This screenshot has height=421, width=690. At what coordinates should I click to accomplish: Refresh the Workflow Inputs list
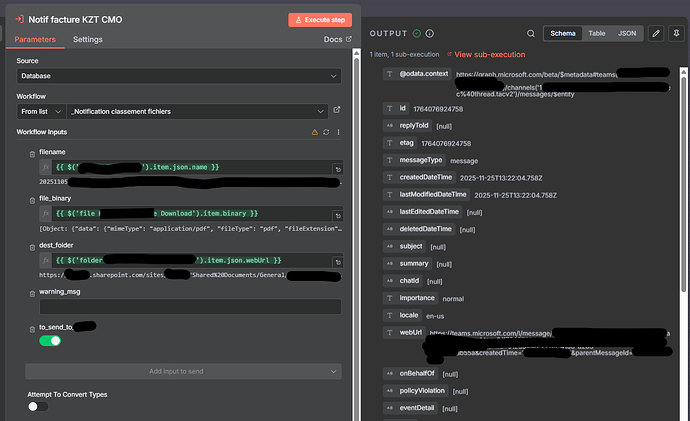[x=326, y=132]
